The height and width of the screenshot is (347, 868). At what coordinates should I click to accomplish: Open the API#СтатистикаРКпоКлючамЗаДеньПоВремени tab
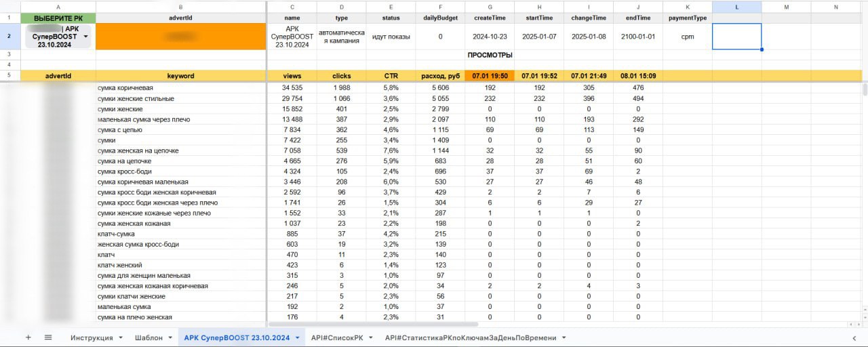[471, 338]
